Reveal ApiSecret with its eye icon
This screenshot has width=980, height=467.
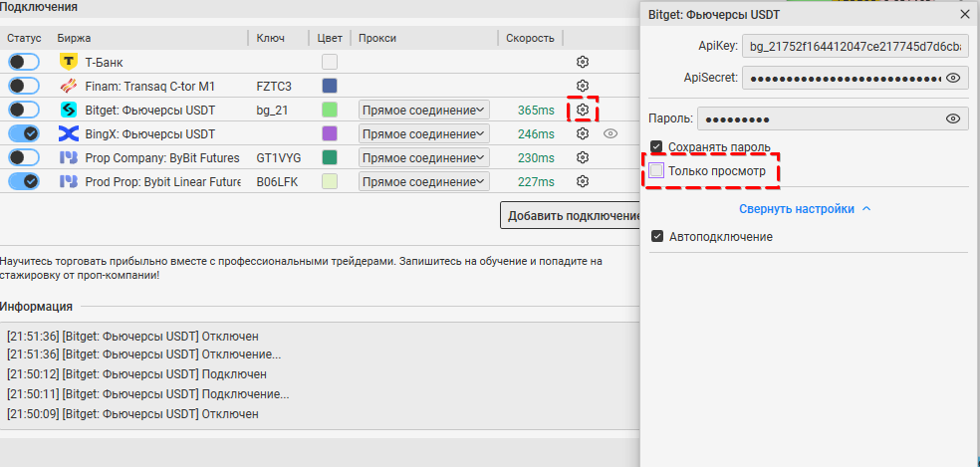pyautogui.click(x=952, y=78)
